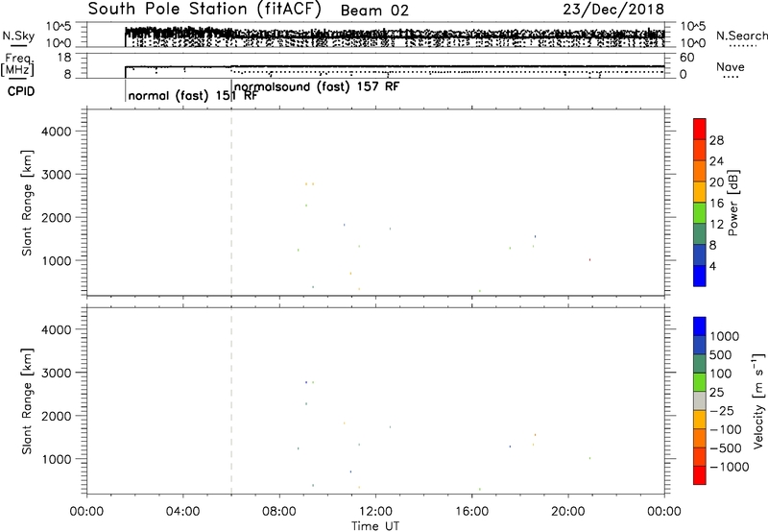
Task: Click the green 12–16 dB segment of Power colorbar
Action: (x=700, y=212)
